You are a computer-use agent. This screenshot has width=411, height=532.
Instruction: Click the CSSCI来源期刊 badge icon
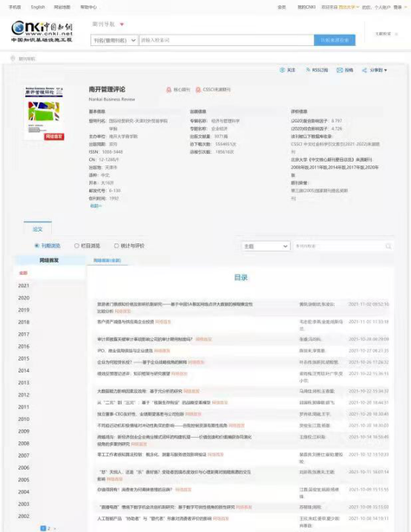(x=198, y=90)
